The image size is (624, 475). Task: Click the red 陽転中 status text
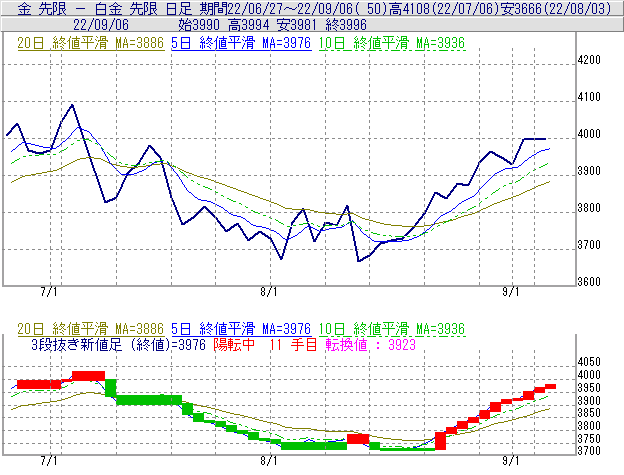(234, 345)
